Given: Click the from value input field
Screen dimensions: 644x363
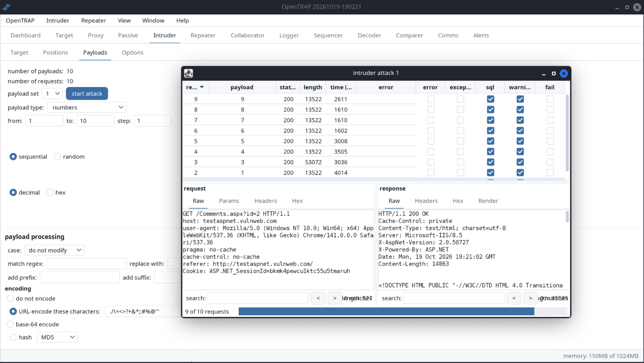Looking at the screenshot, I should 44,121.
